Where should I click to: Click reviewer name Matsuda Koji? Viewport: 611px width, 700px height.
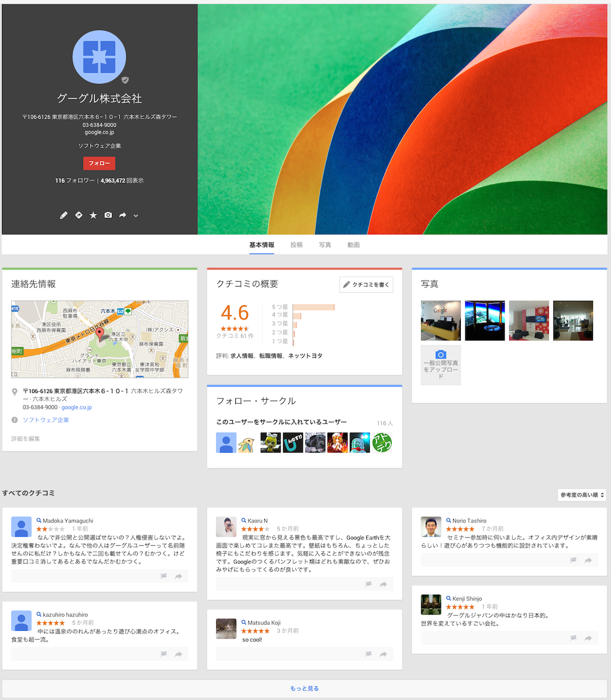click(x=264, y=623)
